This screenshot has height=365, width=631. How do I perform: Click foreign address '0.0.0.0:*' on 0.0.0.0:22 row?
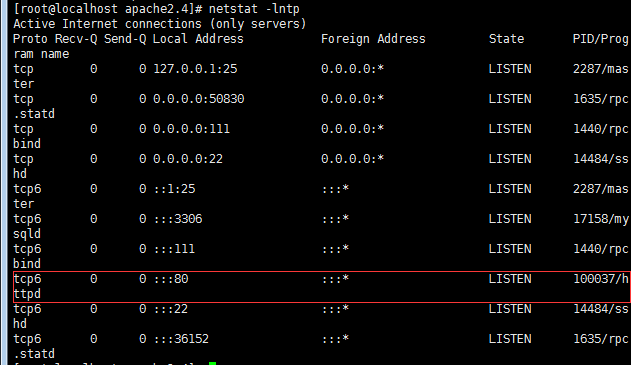pyautogui.click(x=353, y=159)
